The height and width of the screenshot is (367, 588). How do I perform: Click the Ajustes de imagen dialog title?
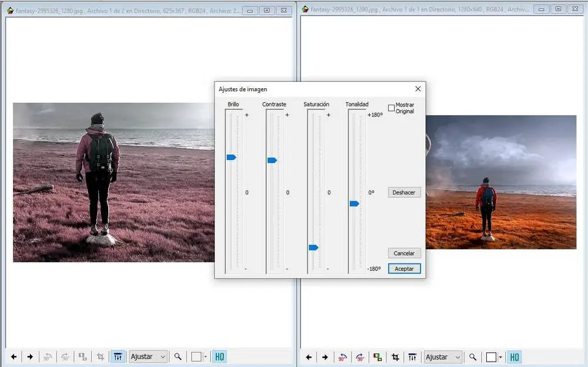[243, 89]
